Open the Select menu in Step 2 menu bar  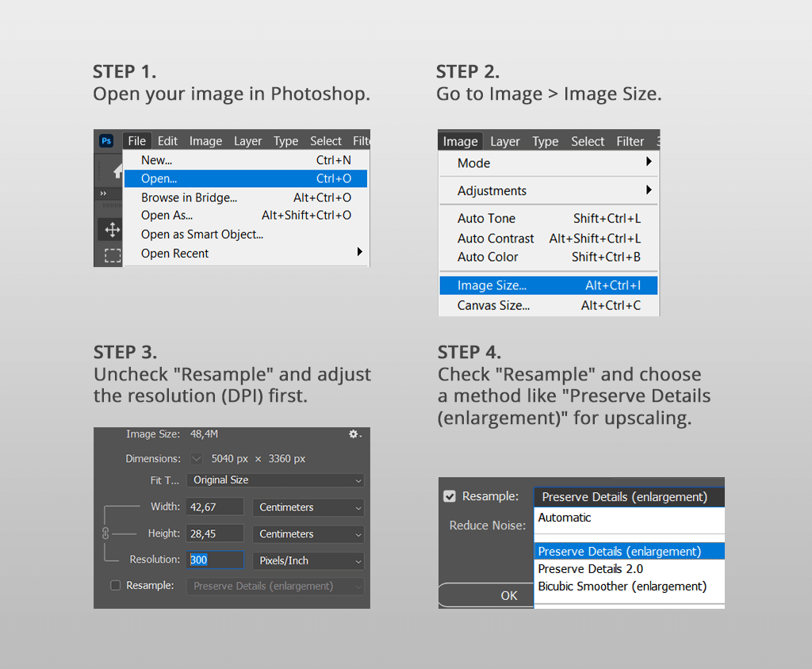(x=588, y=141)
